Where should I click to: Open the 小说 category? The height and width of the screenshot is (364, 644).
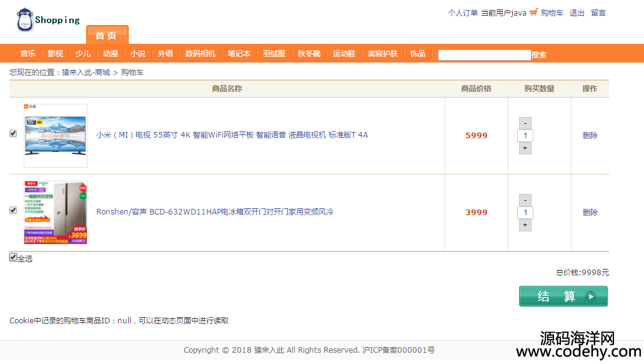pyautogui.click(x=138, y=54)
